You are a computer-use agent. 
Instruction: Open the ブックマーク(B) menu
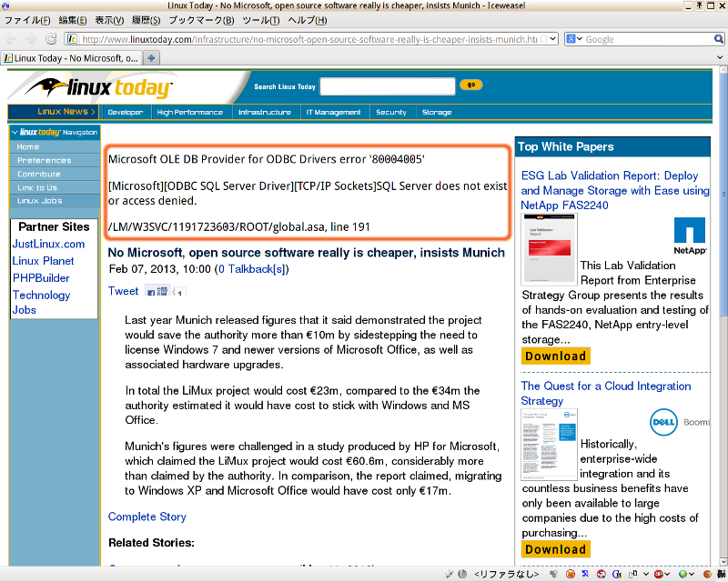point(201,20)
